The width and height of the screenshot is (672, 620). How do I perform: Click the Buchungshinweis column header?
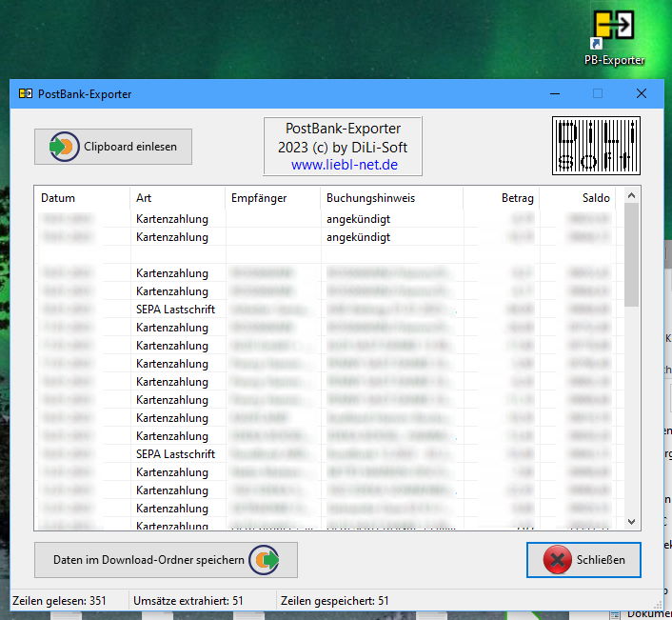tap(392, 198)
